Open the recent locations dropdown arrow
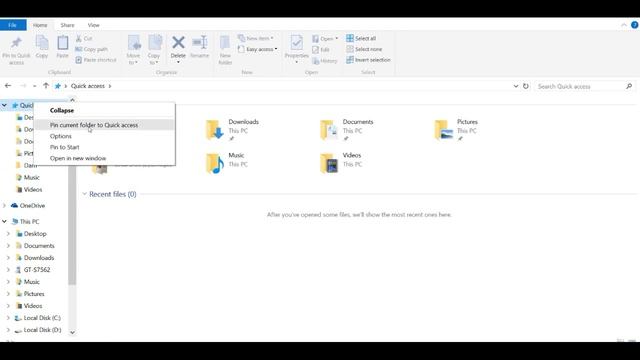Viewport: 640px width, 360px height. (x=34, y=86)
